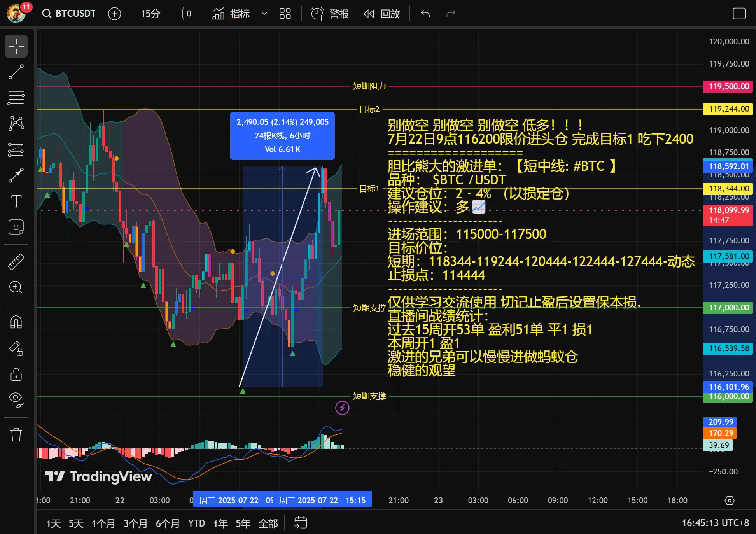This screenshot has width=756, height=534.
Task: Open timezone menu 16:45:13 UTC+8
Action: pyautogui.click(x=715, y=523)
